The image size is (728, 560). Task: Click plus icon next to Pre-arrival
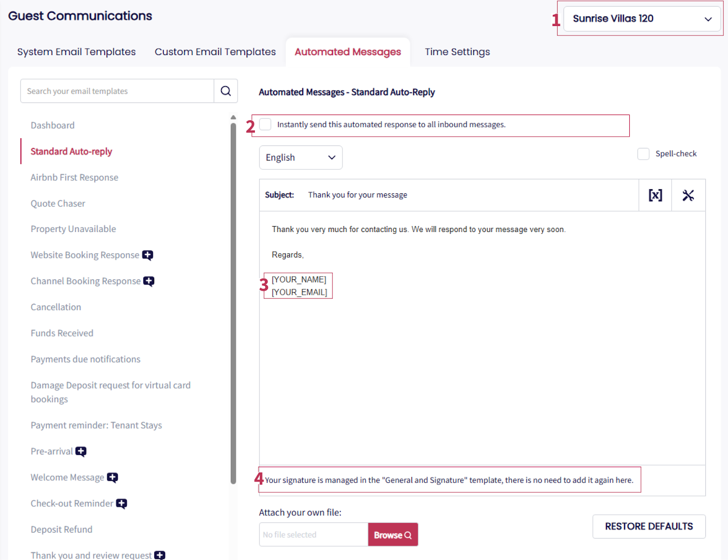tap(81, 451)
